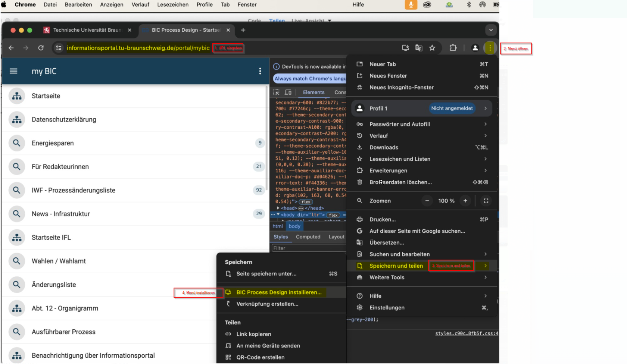Increase zoom with the plus button
This screenshot has height=364, width=627.
(465, 201)
